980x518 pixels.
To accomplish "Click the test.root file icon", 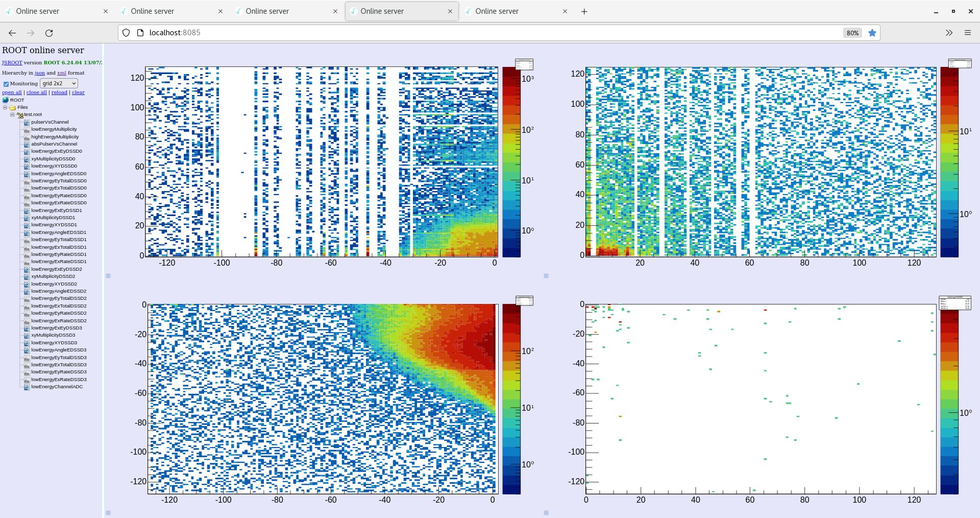I will (x=21, y=114).
